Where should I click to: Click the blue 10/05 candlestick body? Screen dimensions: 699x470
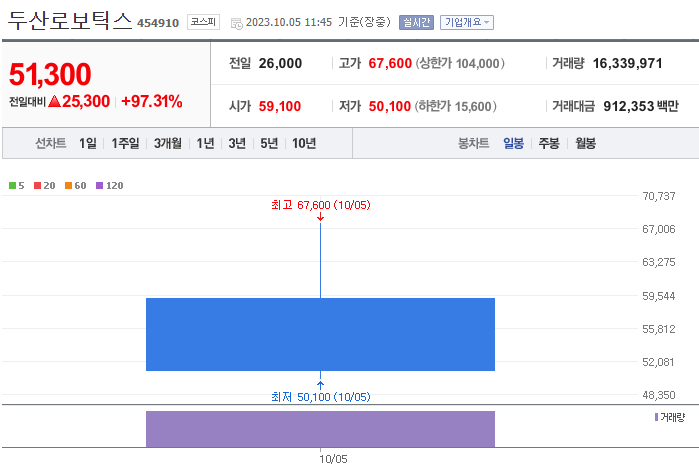[321, 334]
